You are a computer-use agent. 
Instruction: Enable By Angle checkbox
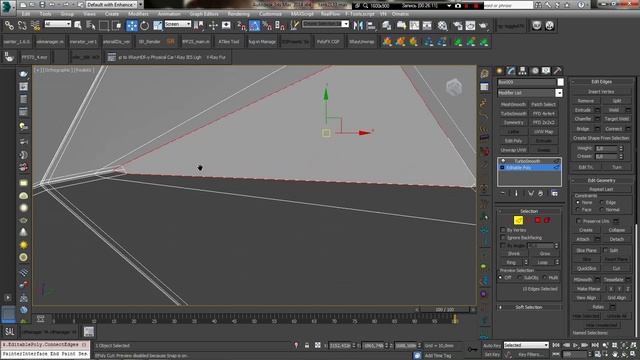click(x=503, y=245)
